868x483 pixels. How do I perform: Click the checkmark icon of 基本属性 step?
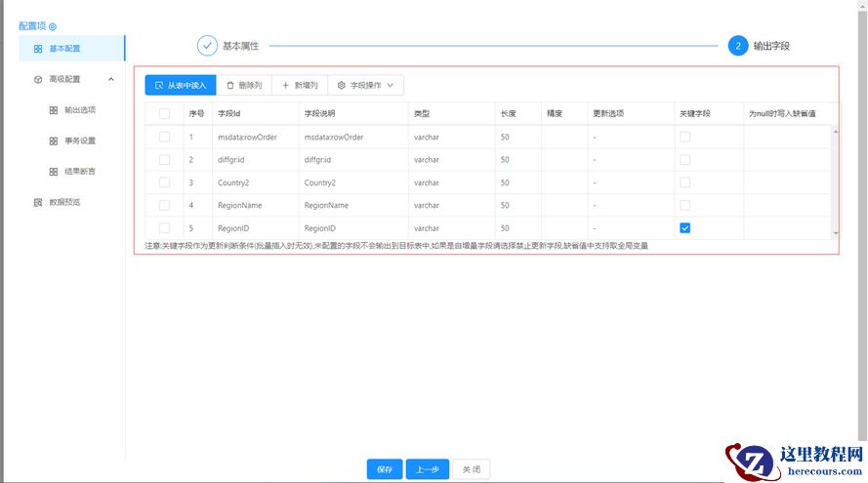(x=207, y=46)
